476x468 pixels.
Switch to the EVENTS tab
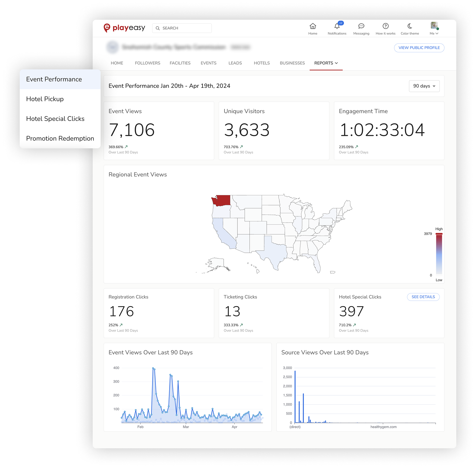(208, 63)
